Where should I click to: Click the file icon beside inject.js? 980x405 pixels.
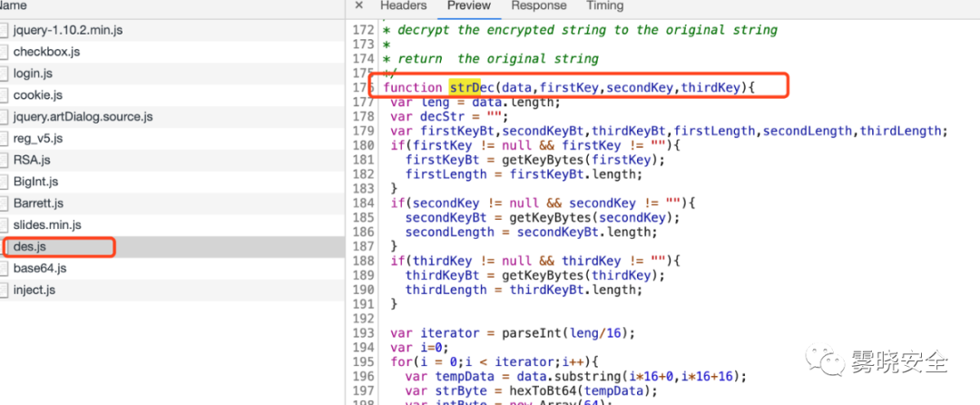coord(4,291)
